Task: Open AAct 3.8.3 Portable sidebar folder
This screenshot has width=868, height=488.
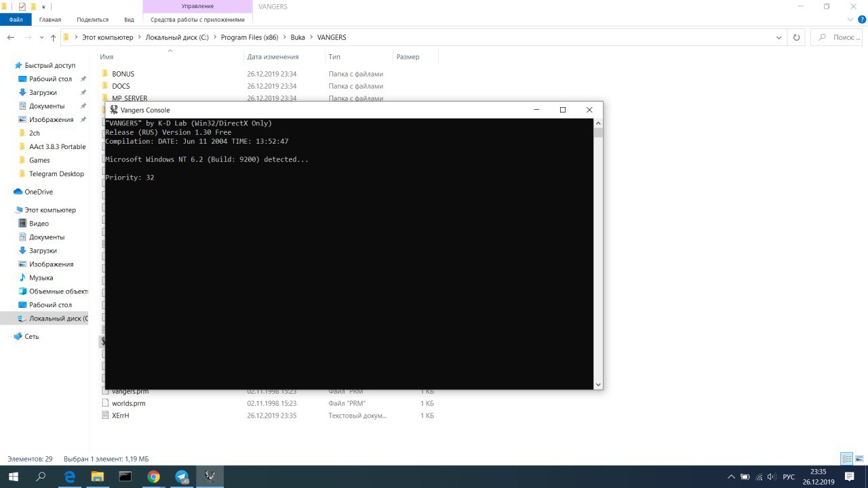Action: [57, 146]
